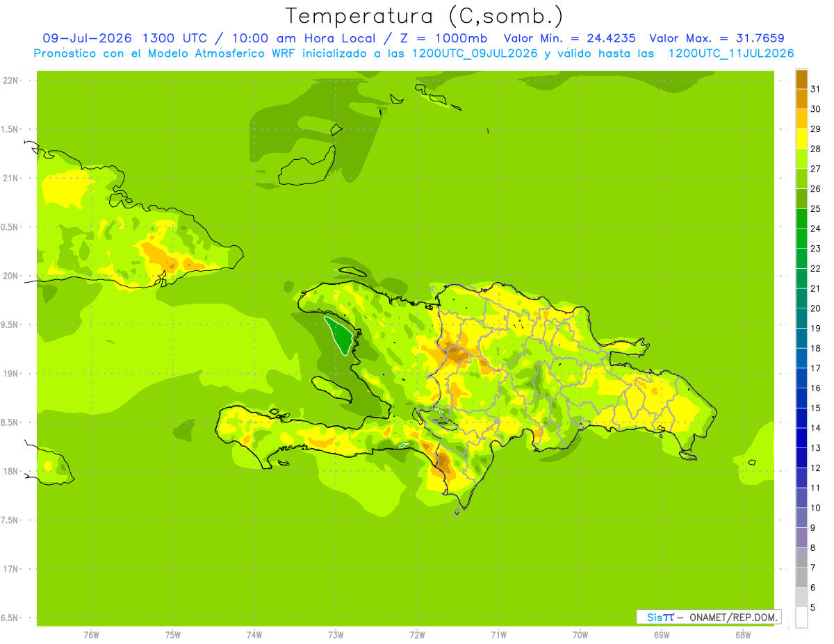Click the "19N" latitude label

10,374
